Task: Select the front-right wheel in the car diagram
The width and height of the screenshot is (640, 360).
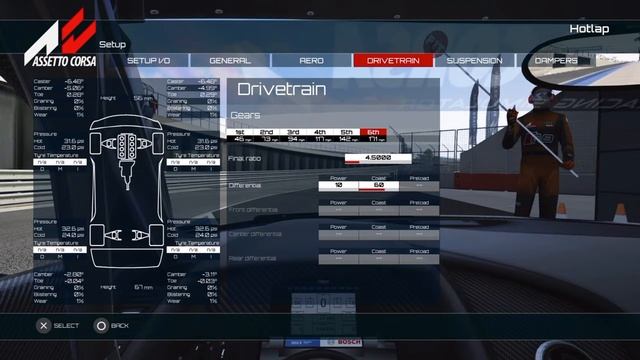Action: tap(158, 143)
